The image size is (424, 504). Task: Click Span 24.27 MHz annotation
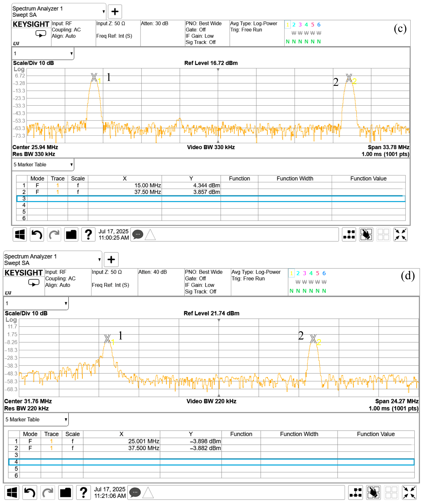pyautogui.click(x=397, y=401)
